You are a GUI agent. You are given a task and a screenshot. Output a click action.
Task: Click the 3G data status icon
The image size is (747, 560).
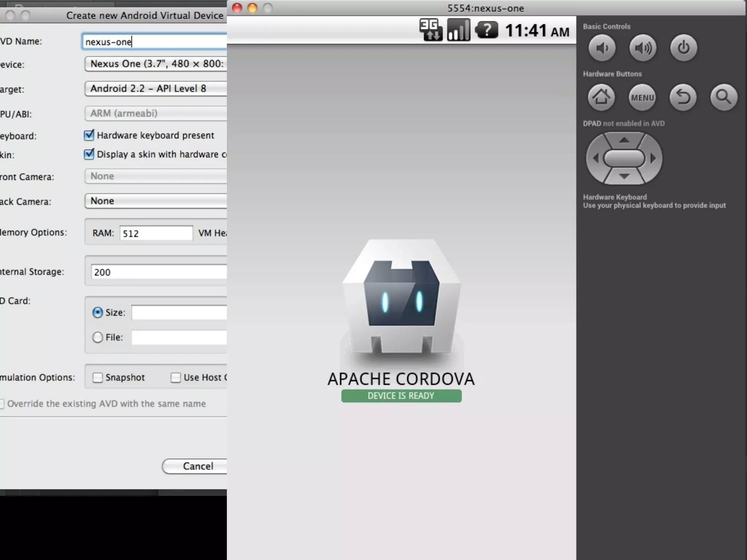[430, 30]
